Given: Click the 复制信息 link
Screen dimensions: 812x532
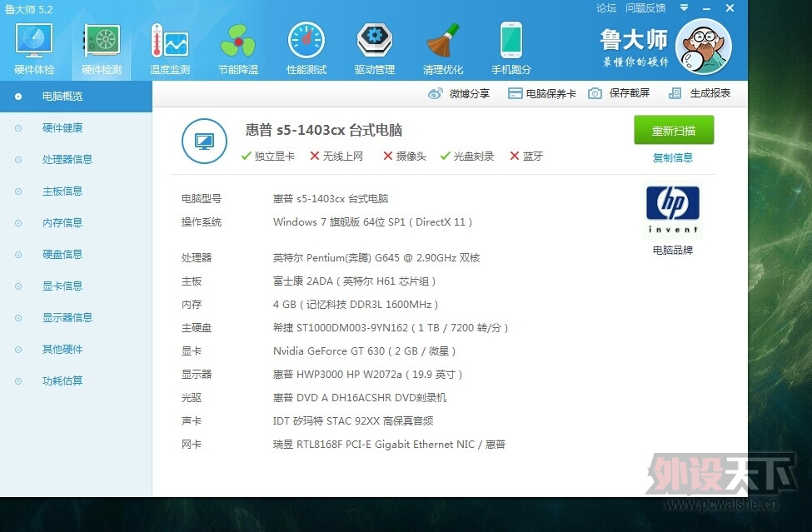Looking at the screenshot, I should tap(673, 158).
